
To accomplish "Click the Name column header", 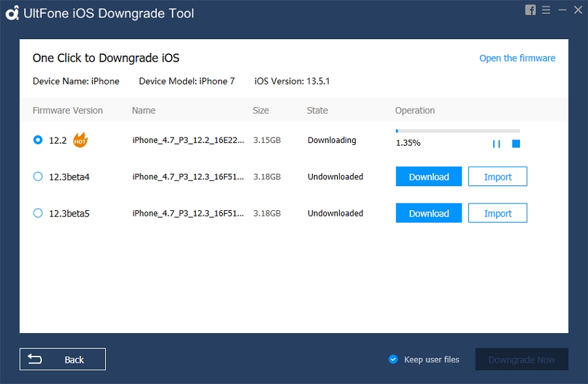I will [144, 111].
